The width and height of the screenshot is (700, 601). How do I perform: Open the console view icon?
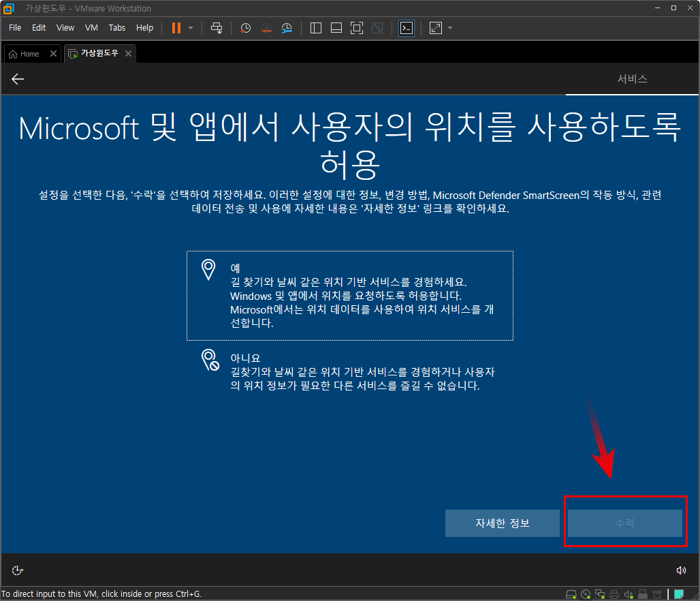click(x=407, y=28)
